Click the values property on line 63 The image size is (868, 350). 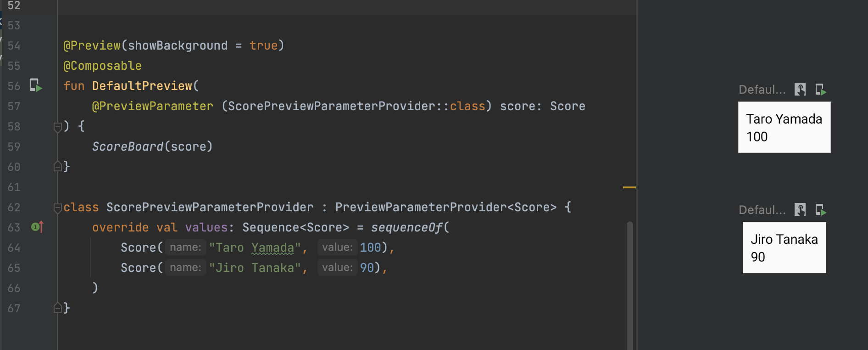(206, 227)
